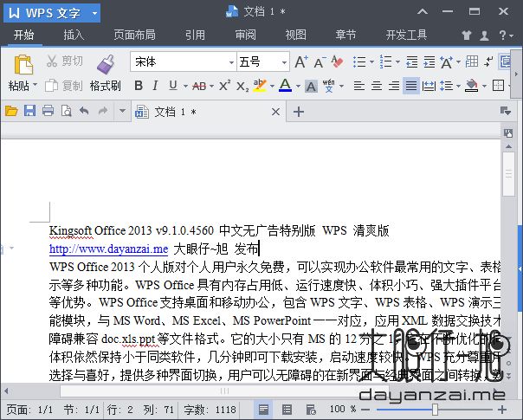
Task: Apply numbered list formatting
Action: pyautogui.click(x=385, y=62)
